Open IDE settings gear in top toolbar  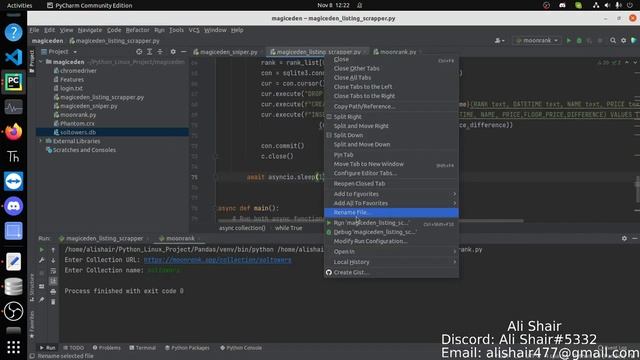coord(623,40)
